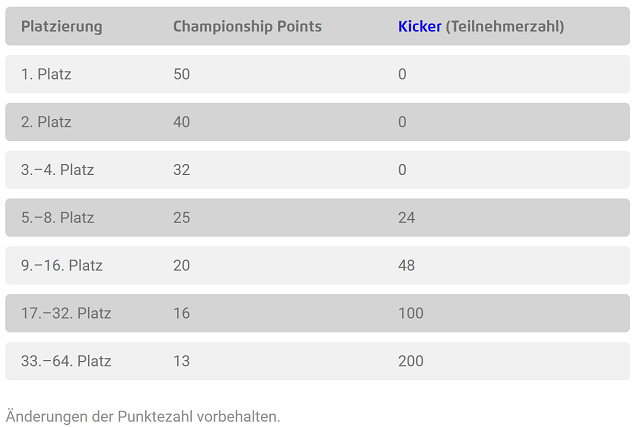
Task: Click the 13 points cell
Action: (x=182, y=361)
